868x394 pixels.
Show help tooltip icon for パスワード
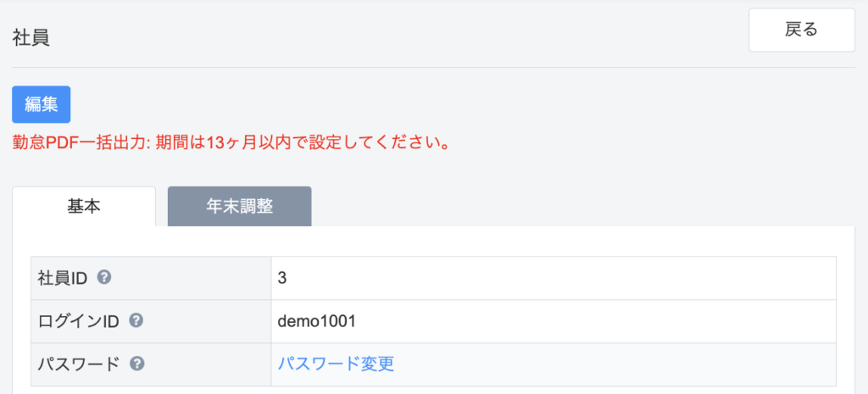click(x=138, y=363)
